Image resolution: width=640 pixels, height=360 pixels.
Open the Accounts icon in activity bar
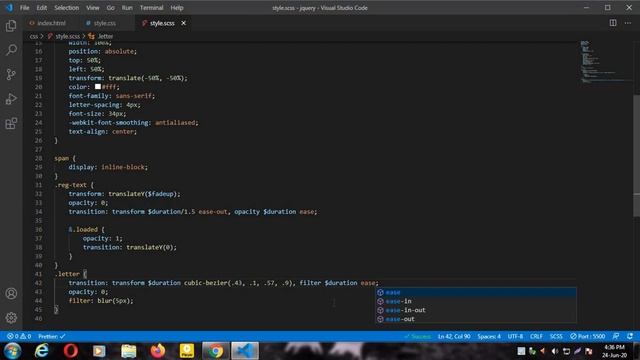(x=11, y=293)
